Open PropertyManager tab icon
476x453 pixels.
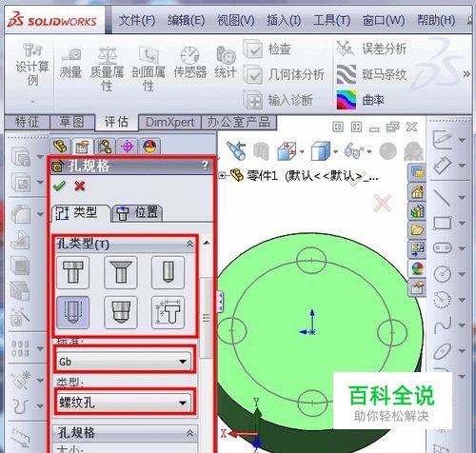pos(83,147)
